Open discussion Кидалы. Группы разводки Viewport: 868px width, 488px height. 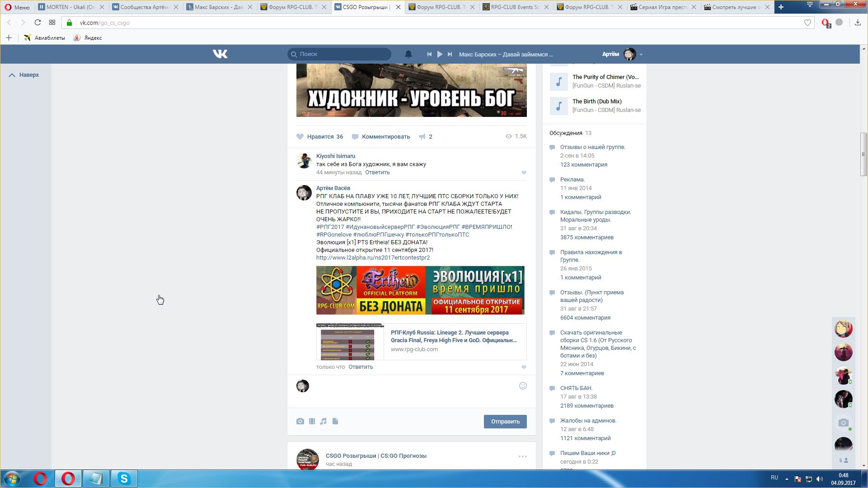[596, 216]
